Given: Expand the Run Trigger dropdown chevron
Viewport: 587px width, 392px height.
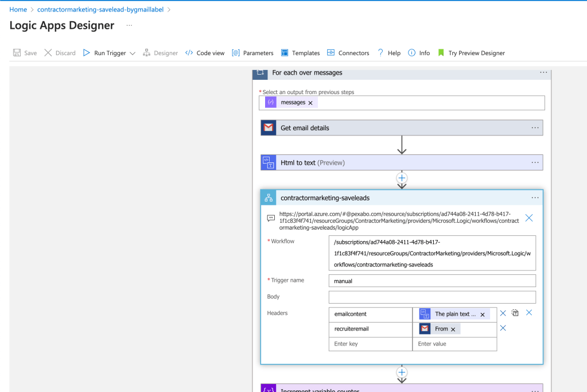Looking at the screenshot, I should (x=133, y=53).
